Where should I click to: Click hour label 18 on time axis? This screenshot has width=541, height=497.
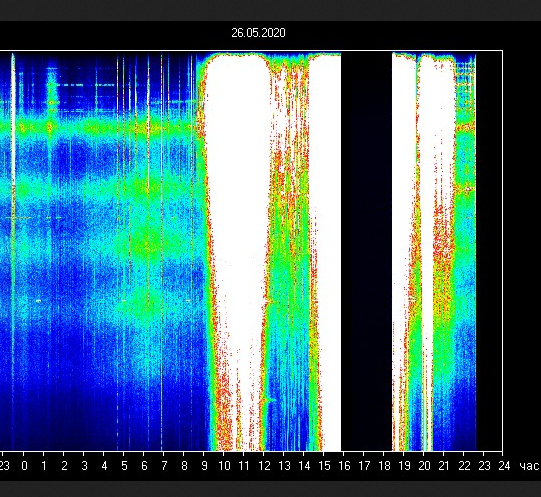tap(384, 466)
